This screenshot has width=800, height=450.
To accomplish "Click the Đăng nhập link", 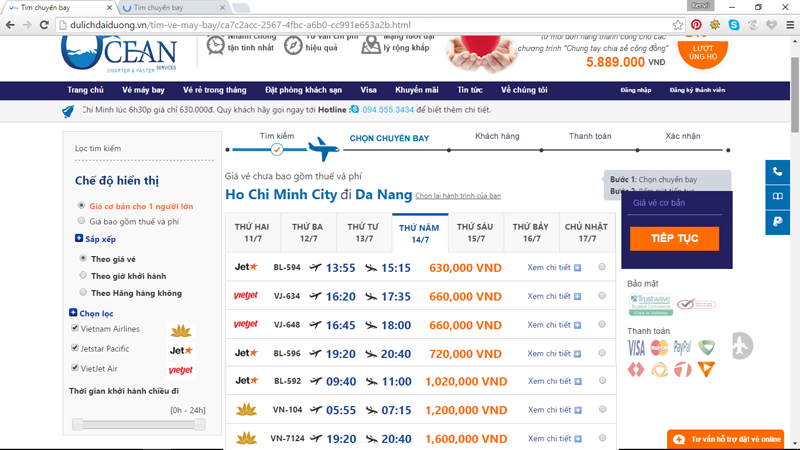I will [636, 90].
